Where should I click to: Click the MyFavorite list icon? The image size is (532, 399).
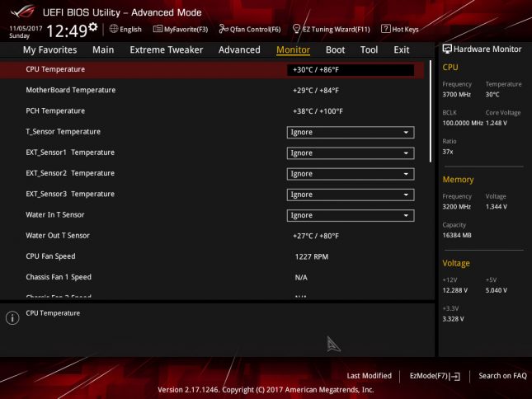pos(158,29)
